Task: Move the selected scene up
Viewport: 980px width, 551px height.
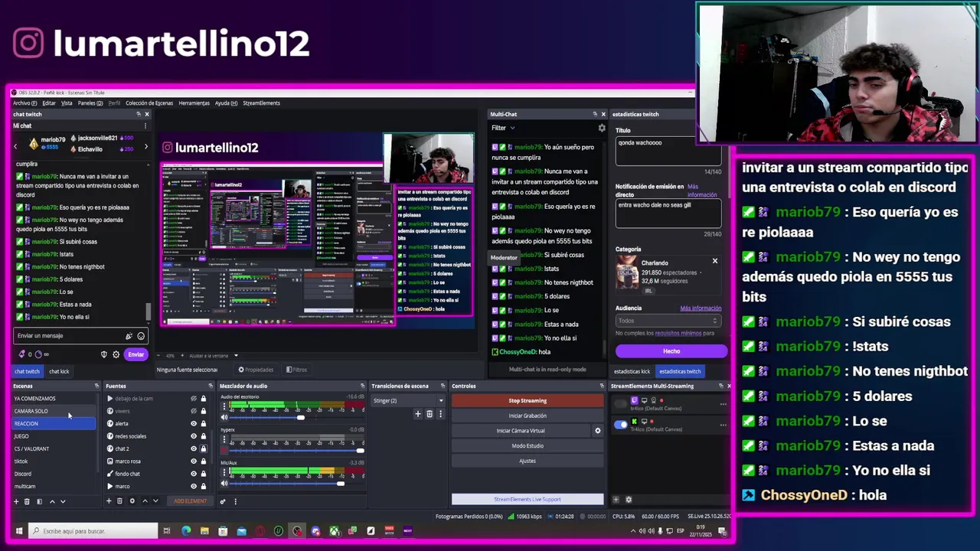Action: tap(52, 501)
